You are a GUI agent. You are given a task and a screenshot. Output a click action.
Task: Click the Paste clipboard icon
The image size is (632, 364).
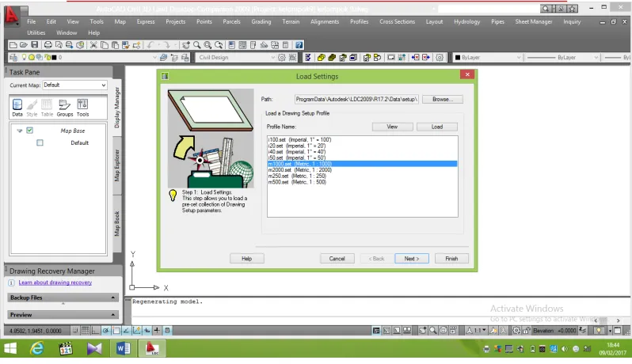[x=116, y=45]
